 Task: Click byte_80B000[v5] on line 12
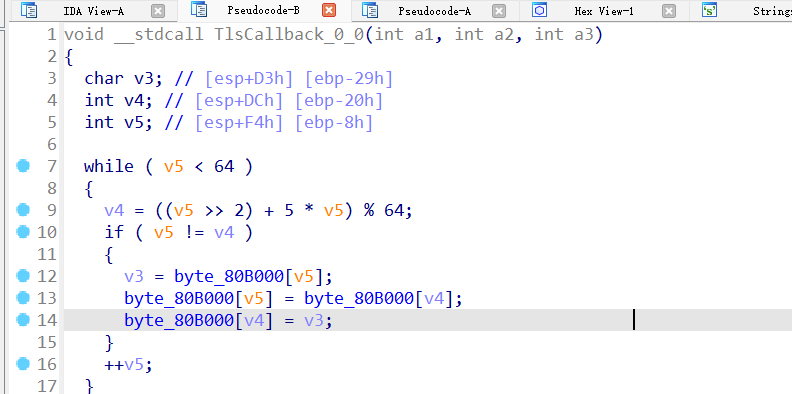pyautogui.click(x=249, y=276)
